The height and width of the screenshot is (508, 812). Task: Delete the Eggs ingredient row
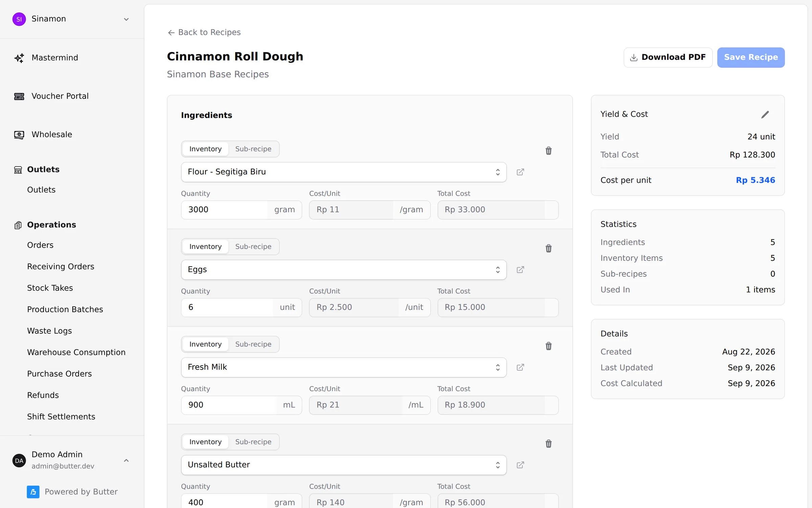[x=548, y=248]
